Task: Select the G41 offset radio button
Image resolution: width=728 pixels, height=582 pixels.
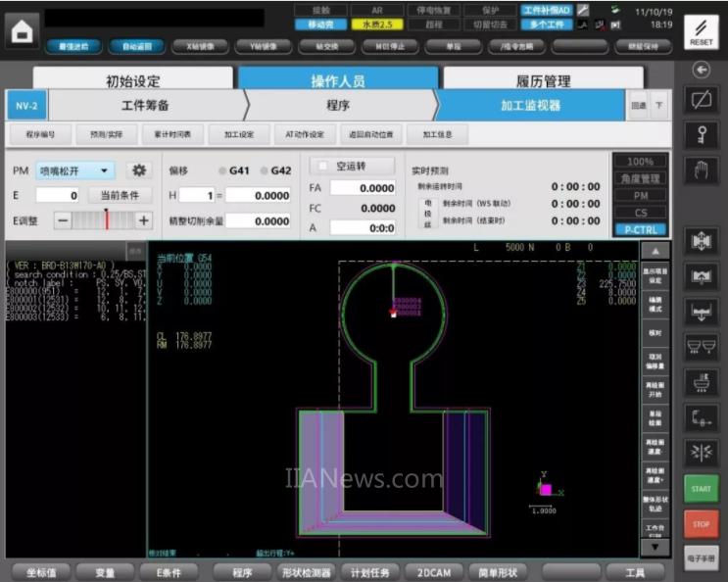Action: [222, 170]
